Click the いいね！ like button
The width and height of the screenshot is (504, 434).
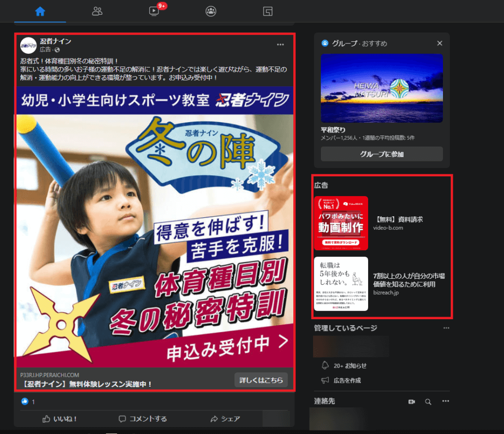pyautogui.click(x=60, y=419)
